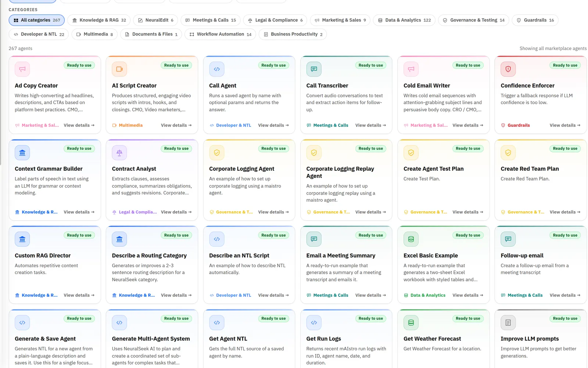
Task: Filter by Documents & Files category
Action: tap(151, 34)
